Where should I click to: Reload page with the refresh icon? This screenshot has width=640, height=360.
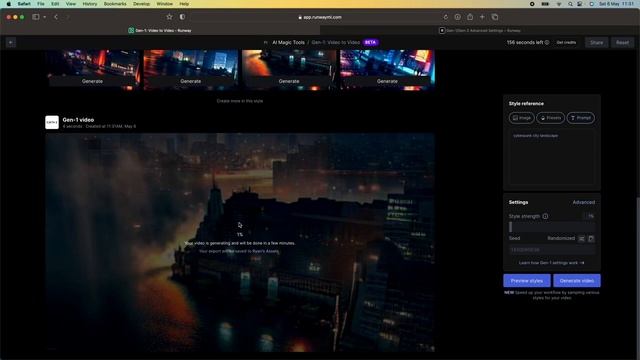click(x=445, y=17)
